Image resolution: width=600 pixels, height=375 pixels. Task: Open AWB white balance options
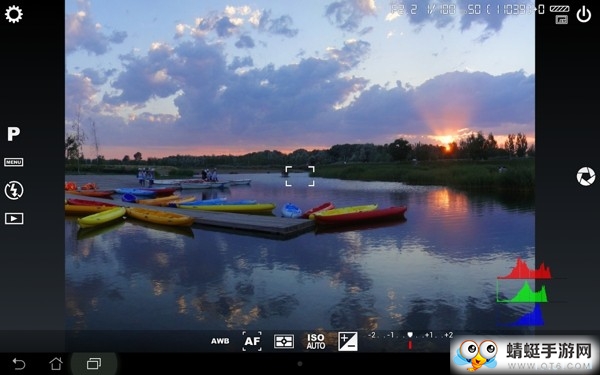tap(220, 341)
